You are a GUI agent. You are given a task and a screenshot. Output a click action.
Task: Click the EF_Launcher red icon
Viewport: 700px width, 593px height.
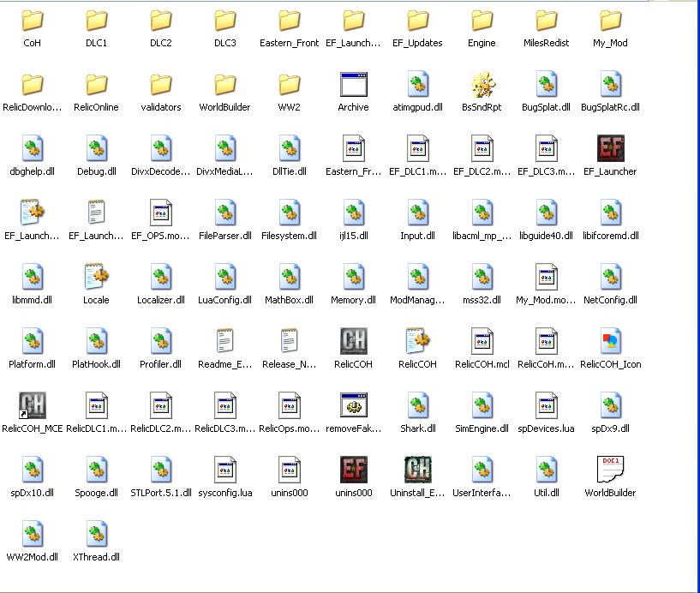610,148
